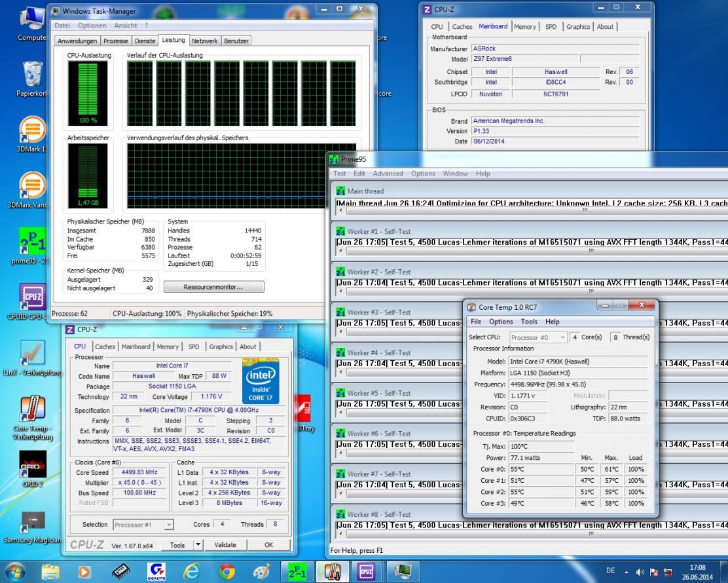Open the LinX Verknüpfung desktop shortcut
The width and height of the screenshot is (728, 583).
tap(31, 358)
